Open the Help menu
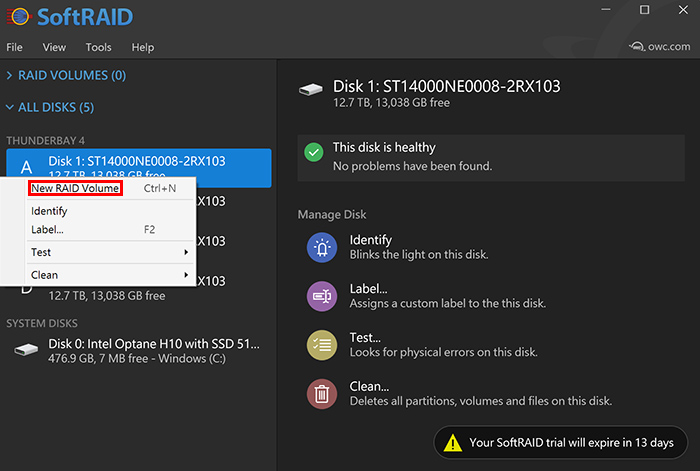The image size is (700, 471). [x=142, y=47]
